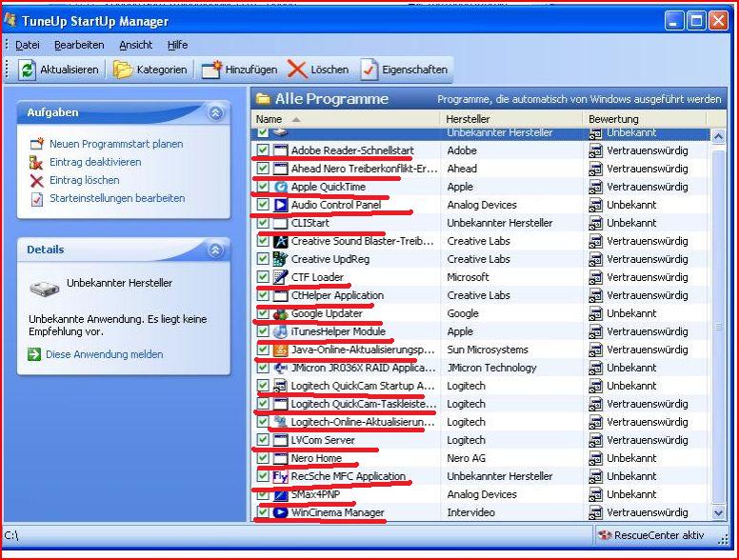Click the SMax4PNP icon
Viewport: 739px width, 560px height.
coord(280,494)
